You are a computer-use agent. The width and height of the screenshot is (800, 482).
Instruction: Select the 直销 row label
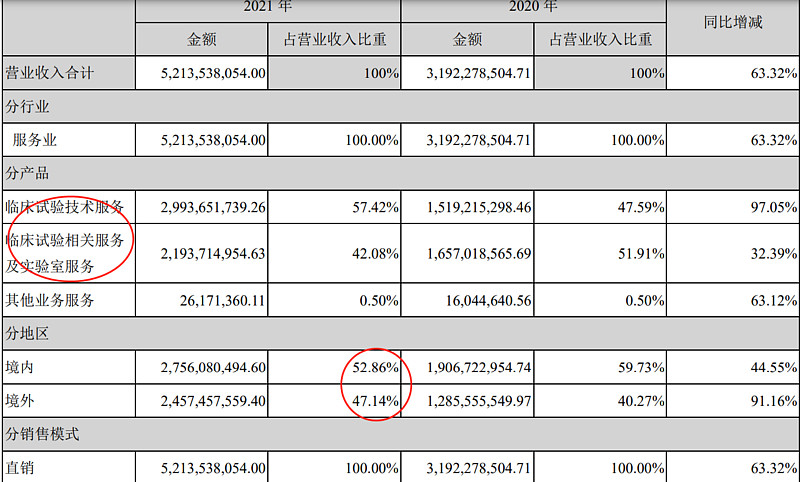click(x=19, y=468)
